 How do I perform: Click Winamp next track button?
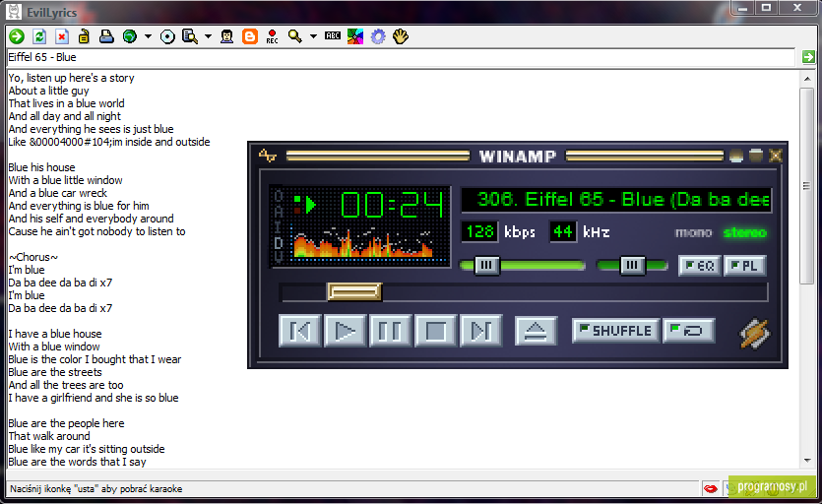pyautogui.click(x=480, y=331)
